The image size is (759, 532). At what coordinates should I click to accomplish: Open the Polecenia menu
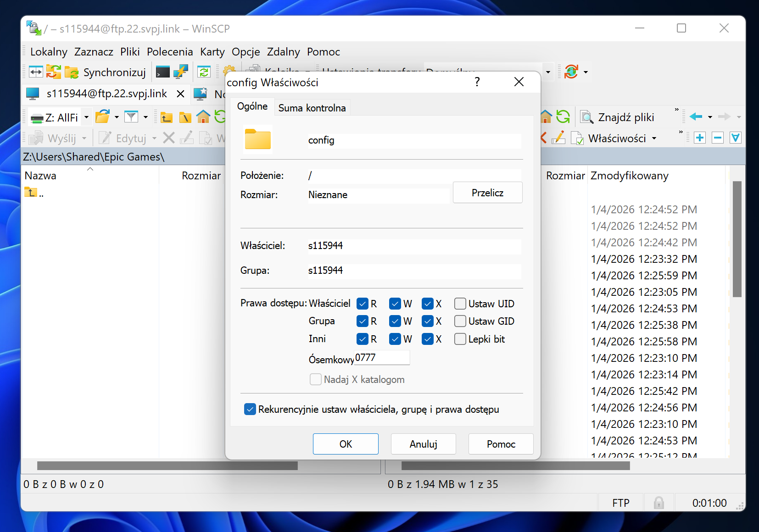[x=170, y=52]
